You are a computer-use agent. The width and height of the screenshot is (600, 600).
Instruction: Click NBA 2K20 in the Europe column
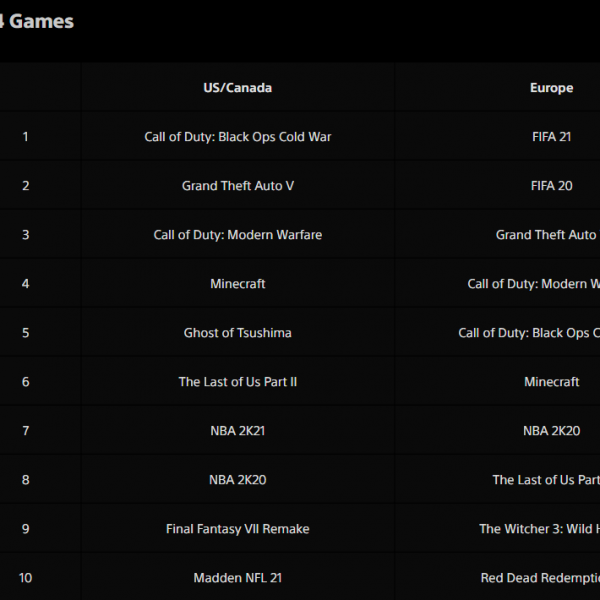coord(551,430)
